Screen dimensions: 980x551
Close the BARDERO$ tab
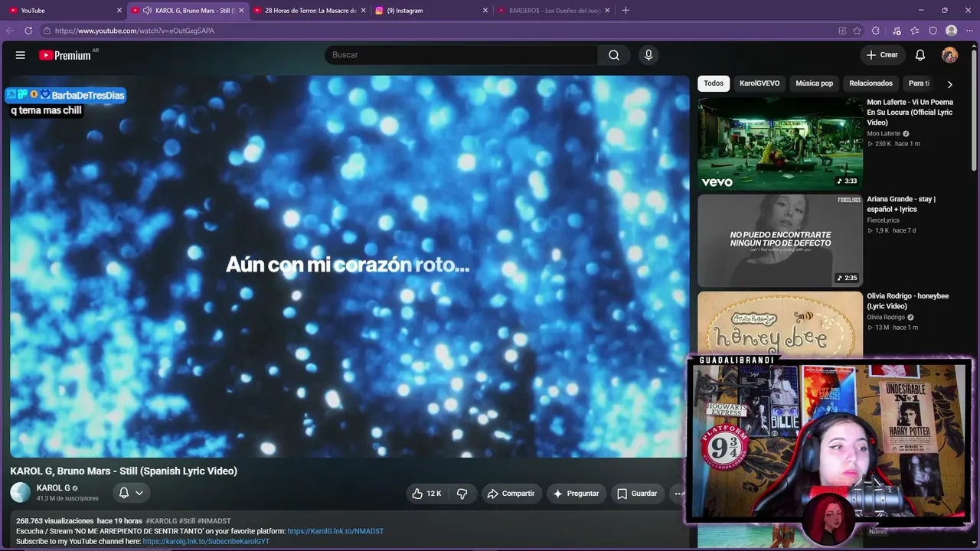point(607,11)
